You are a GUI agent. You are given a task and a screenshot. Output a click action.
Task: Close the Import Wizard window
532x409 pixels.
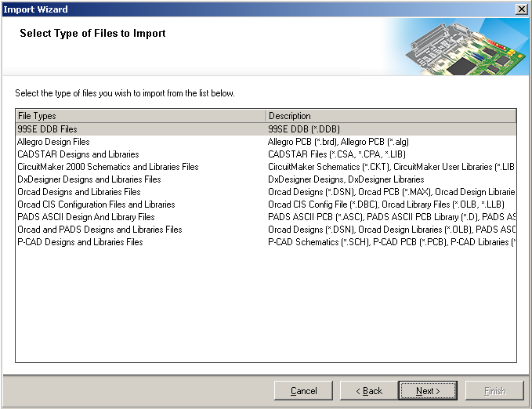(x=522, y=9)
